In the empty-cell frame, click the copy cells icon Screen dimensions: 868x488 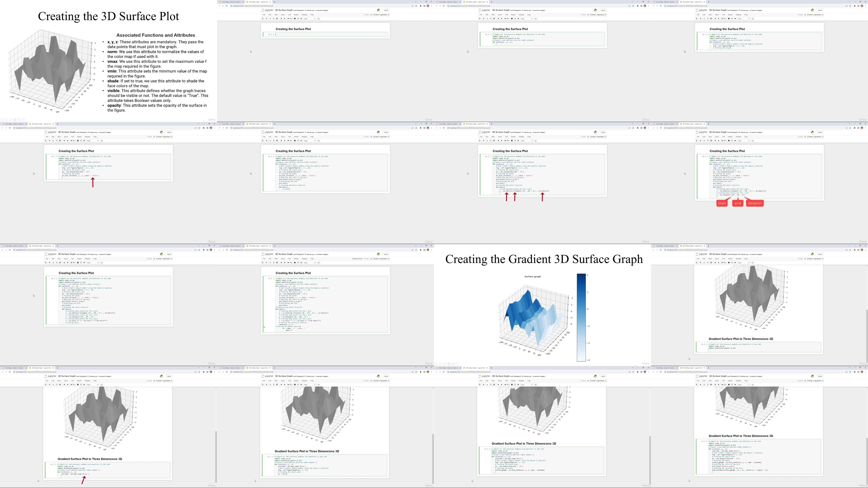coord(274,18)
